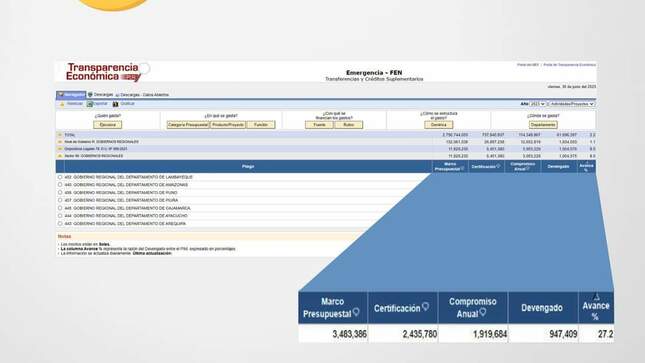Open the Año year dropdown
645x363 pixels.
[x=538, y=104]
